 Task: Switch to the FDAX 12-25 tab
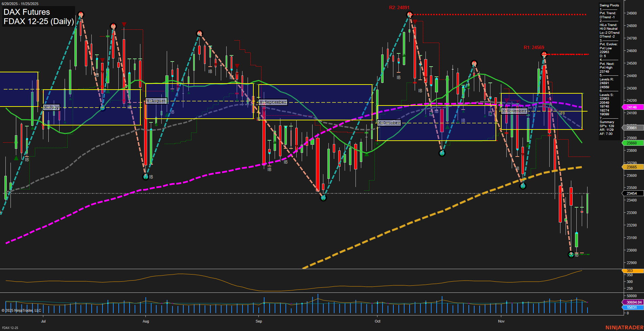(x=10, y=328)
